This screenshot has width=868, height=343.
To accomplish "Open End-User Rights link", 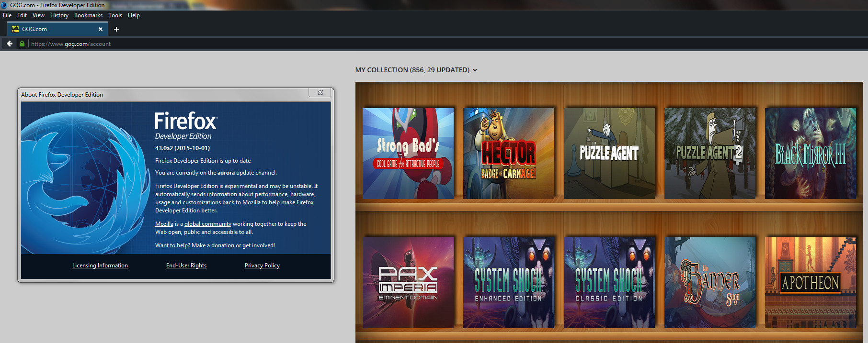I will pyautogui.click(x=186, y=266).
